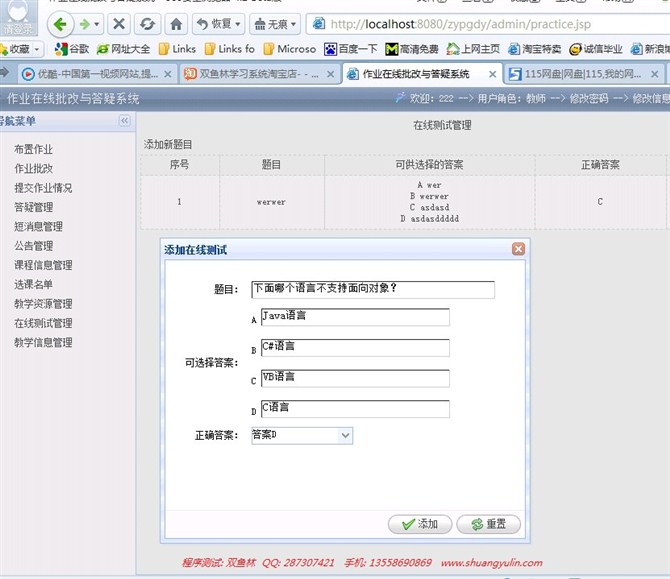
Task: Open the 收藏 favorites button
Action: tap(15, 50)
